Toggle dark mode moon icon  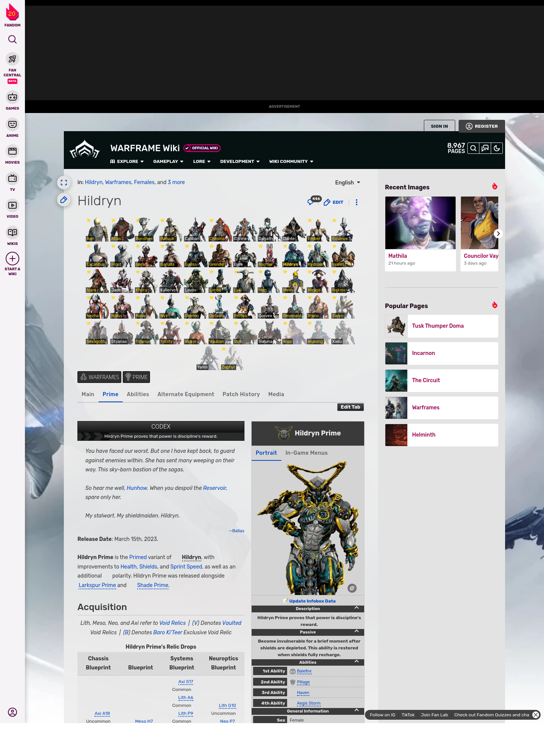pyautogui.click(x=497, y=148)
